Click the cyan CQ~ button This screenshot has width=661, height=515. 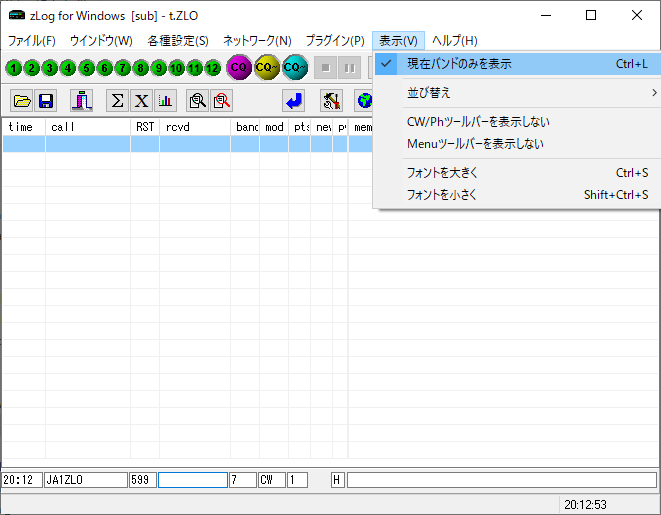[x=295, y=67]
